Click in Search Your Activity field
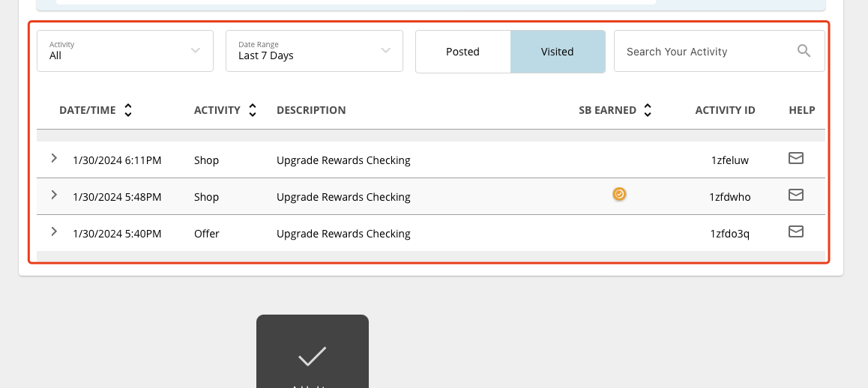The image size is (868, 388). 705,52
